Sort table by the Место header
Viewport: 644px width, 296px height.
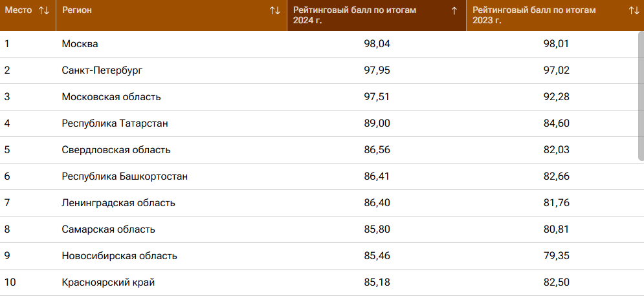click(x=18, y=10)
